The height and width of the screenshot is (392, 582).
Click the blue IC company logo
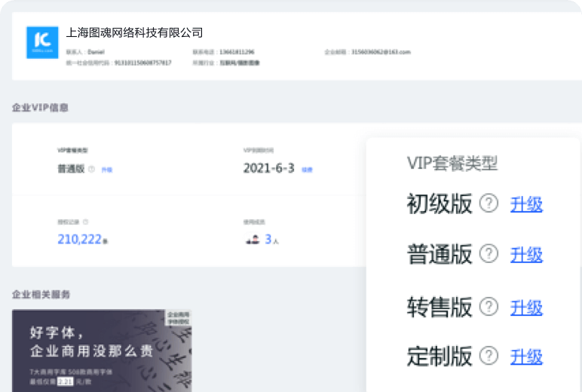point(42,42)
